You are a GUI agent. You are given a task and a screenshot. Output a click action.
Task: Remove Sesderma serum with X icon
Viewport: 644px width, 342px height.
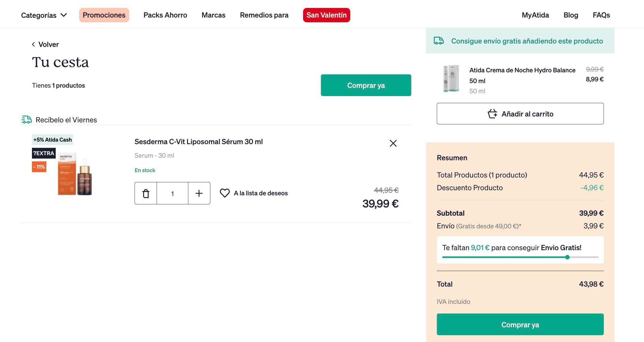[393, 143]
